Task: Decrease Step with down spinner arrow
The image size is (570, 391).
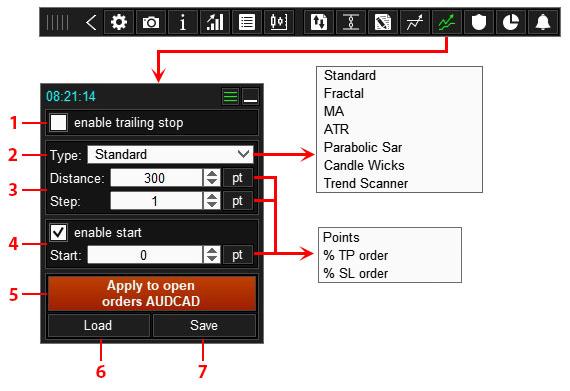Action: (x=212, y=205)
